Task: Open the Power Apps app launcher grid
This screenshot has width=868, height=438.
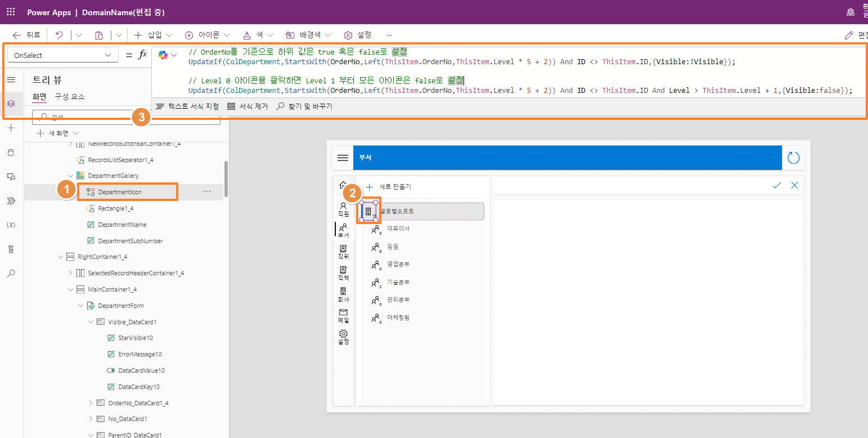Action: (11, 12)
